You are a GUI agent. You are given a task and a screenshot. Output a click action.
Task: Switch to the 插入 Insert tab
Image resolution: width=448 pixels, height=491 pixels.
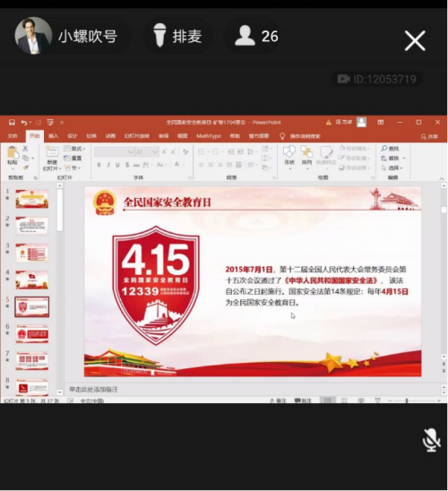tap(54, 136)
